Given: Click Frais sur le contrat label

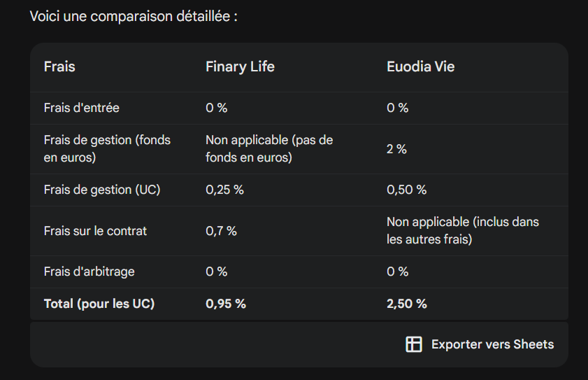Looking at the screenshot, I should tap(95, 231).
